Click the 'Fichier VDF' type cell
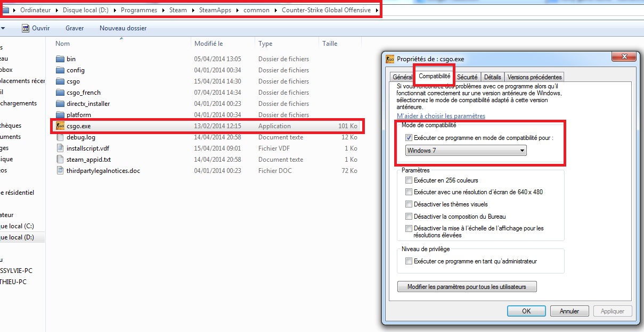This screenshot has height=332, width=644. click(x=274, y=148)
